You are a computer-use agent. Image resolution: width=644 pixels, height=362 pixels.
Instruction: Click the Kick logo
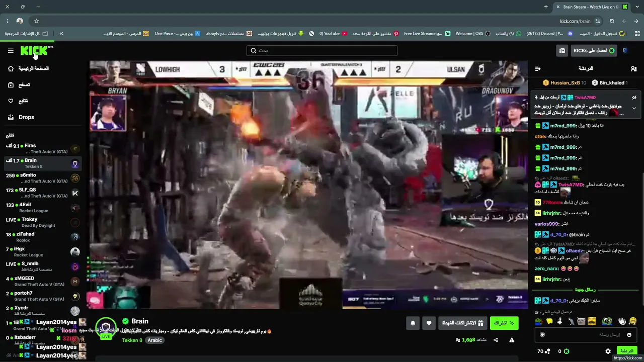[x=34, y=51]
